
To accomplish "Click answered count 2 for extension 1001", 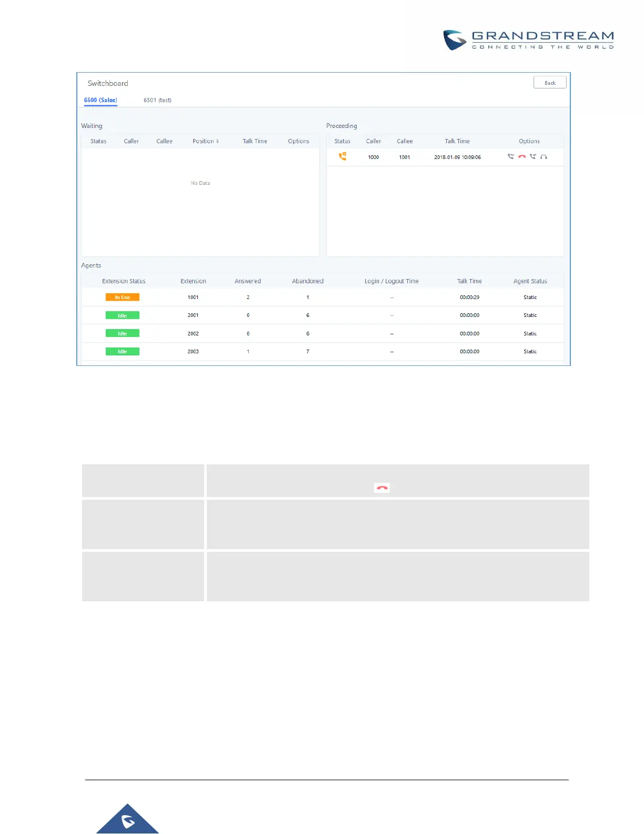I will (x=248, y=297).
